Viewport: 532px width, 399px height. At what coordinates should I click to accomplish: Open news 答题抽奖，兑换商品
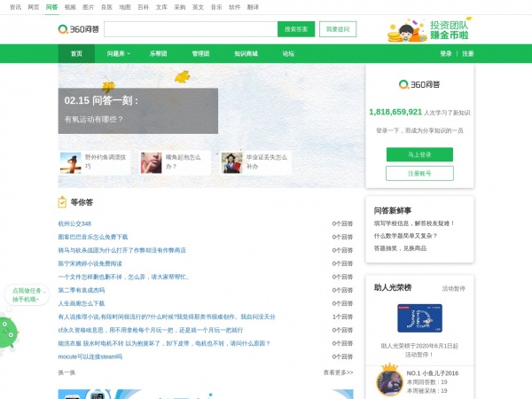click(x=400, y=248)
